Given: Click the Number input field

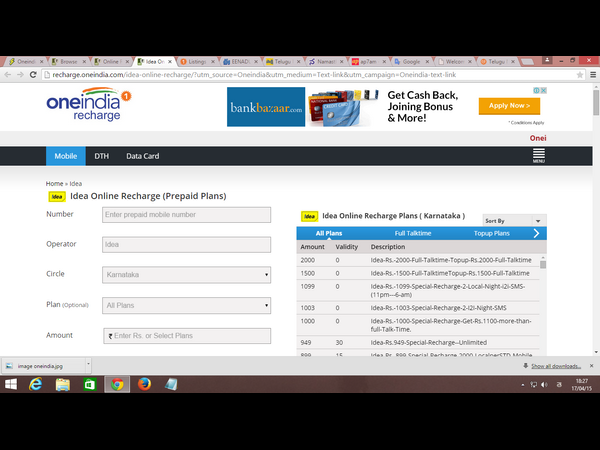Looking at the screenshot, I should pos(186,215).
